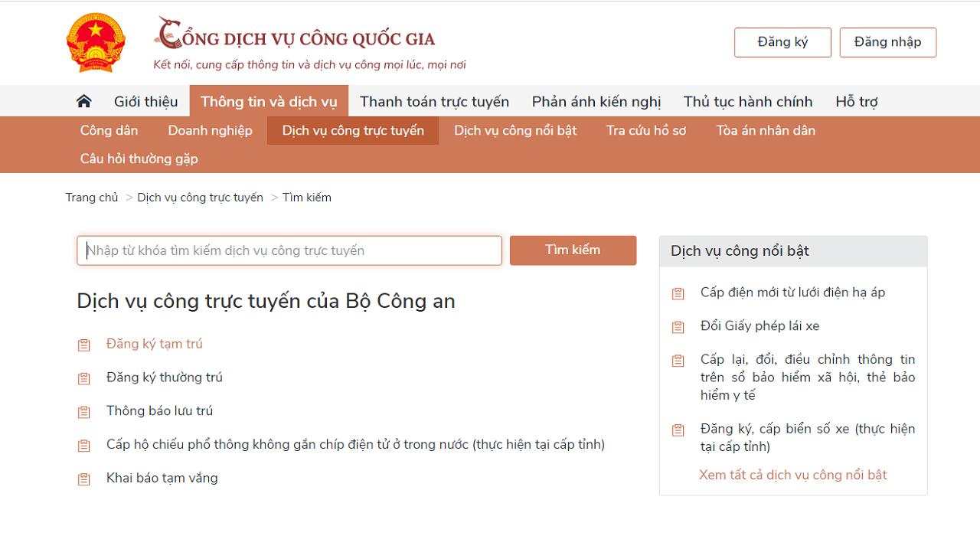Select Dịch vụ công nổi bật submenu
This screenshot has height=536, width=980.
click(515, 130)
